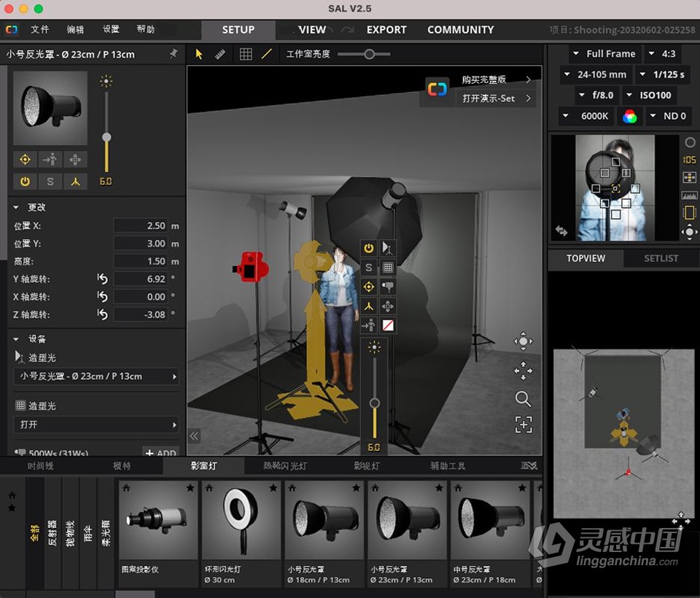The height and width of the screenshot is (598, 700).
Task: Toggle the S slave mode icon in left panel
Action: pyautogui.click(x=50, y=182)
